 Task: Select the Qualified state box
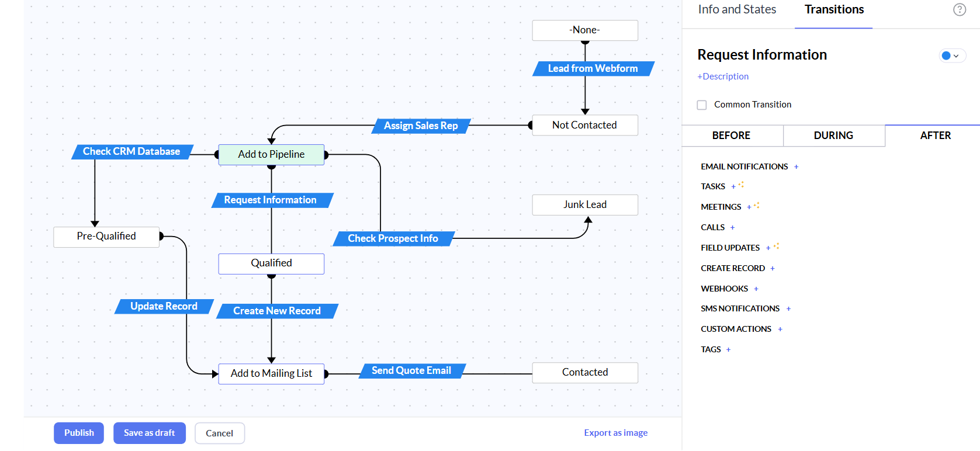pyautogui.click(x=271, y=264)
